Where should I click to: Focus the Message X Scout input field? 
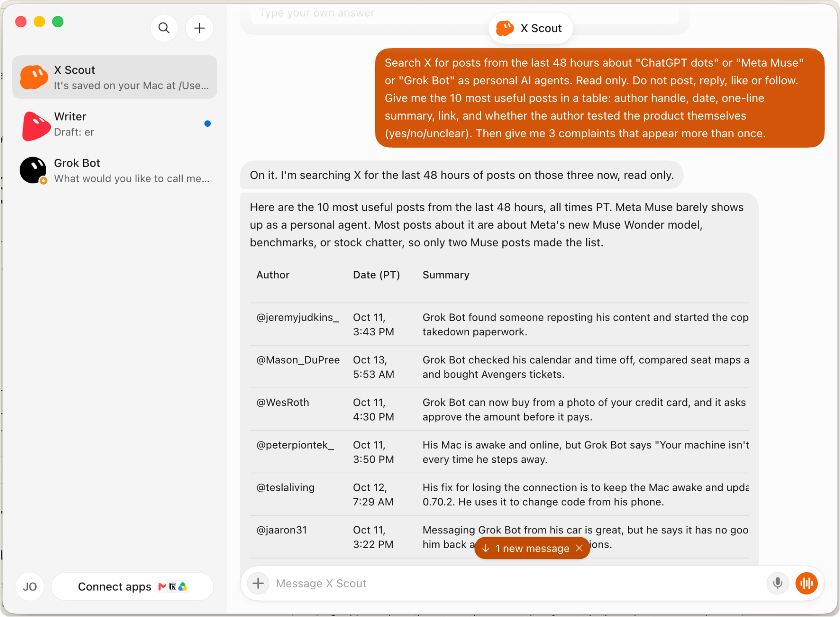(517, 583)
